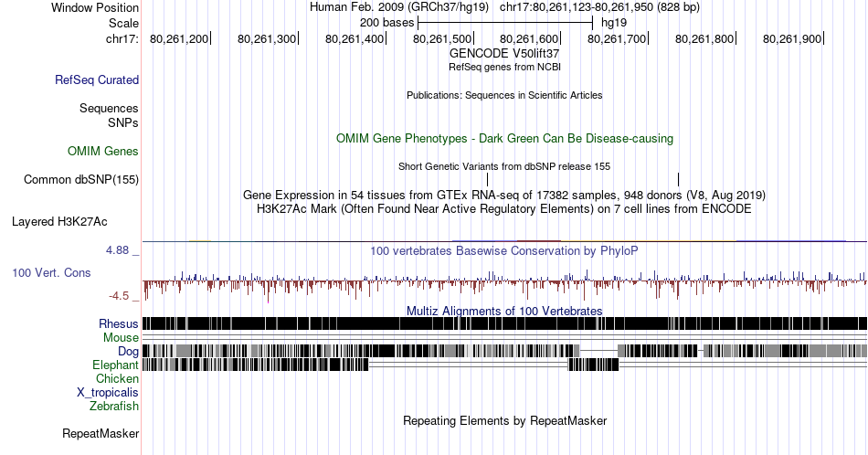The height and width of the screenshot is (455, 868).
Task: Open the OMIM Genes track label
Action: 103,151
